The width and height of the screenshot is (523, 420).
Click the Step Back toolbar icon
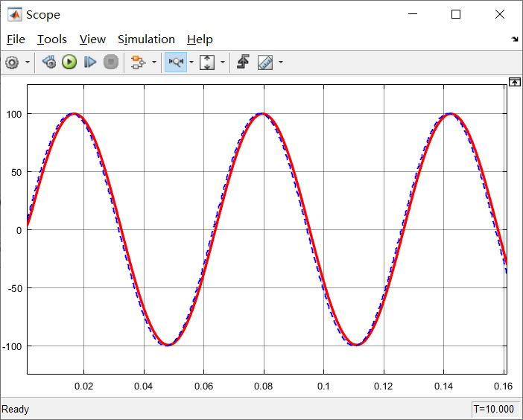coord(49,62)
